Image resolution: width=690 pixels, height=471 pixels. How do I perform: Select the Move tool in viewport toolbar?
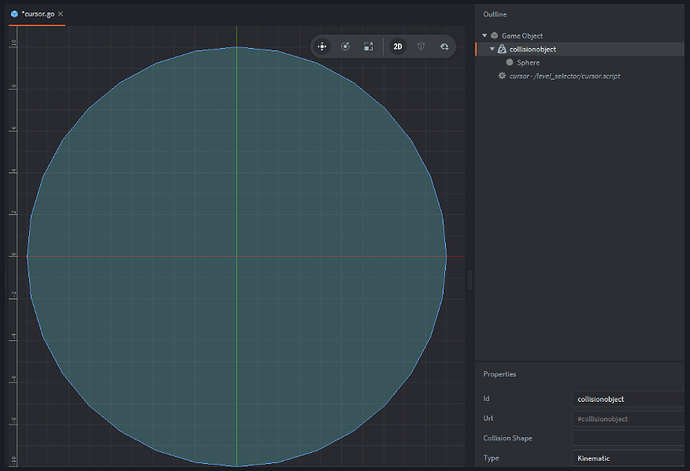[322, 47]
